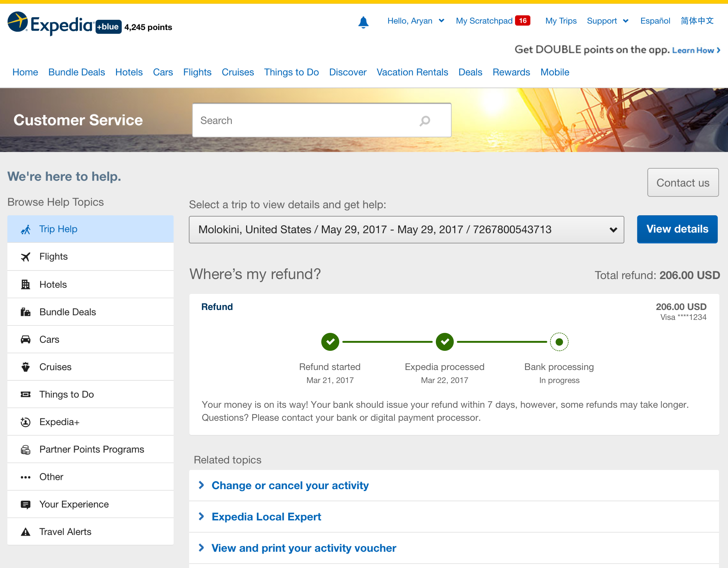Click the Bank processing progress dot
The image size is (728, 568).
[x=559, y=342]
